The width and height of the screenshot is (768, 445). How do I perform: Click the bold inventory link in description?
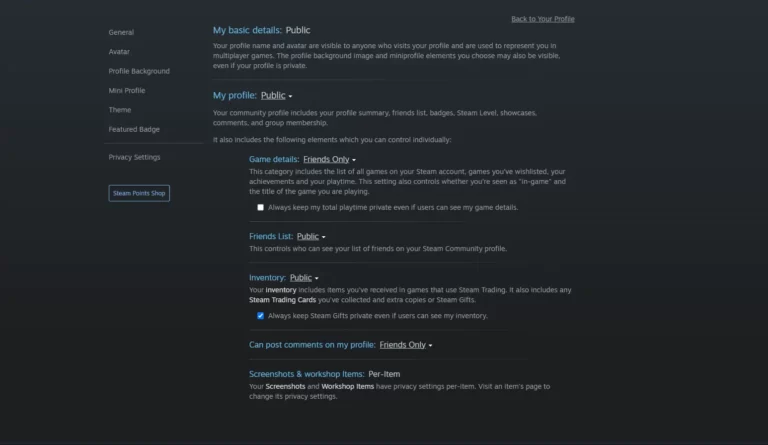[281, 290]
